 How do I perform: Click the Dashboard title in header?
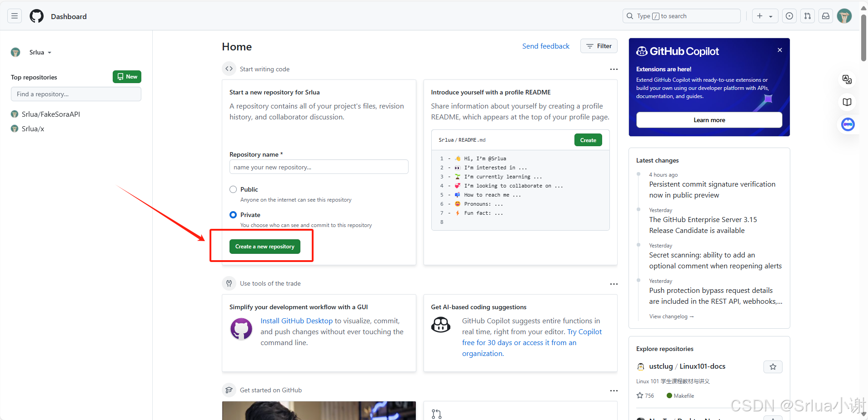point(69,16)
